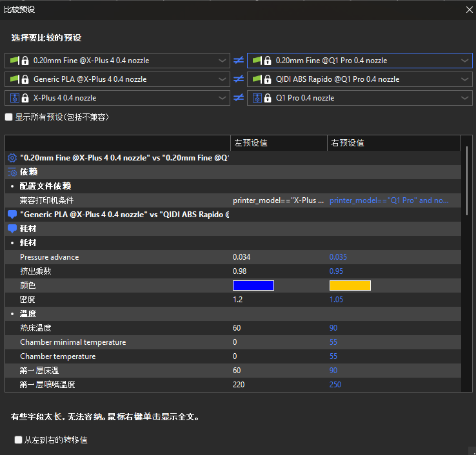Close the 比较预设 dialog
Screen dimensions: 476x455
pos(470,10)
